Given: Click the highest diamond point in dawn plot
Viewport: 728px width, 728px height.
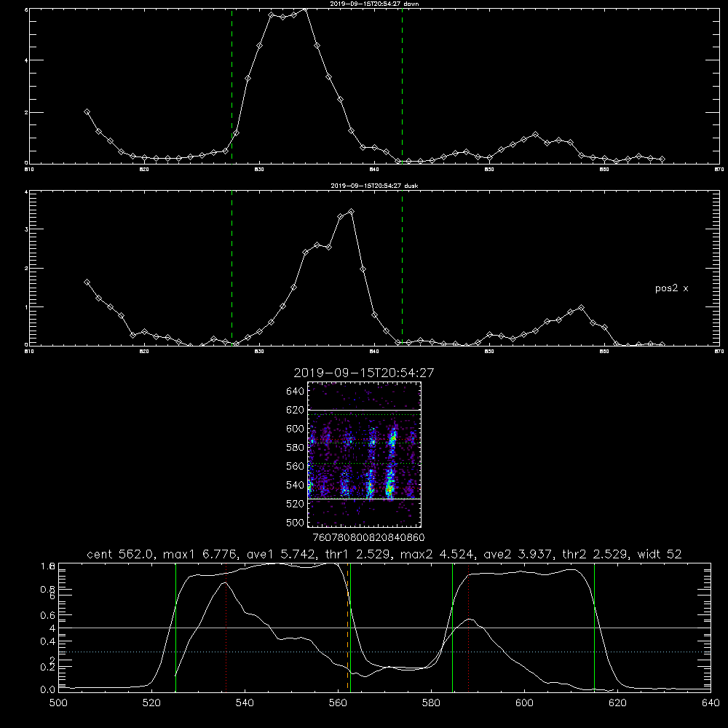Looking at the screenshot, I should [305, 9].
